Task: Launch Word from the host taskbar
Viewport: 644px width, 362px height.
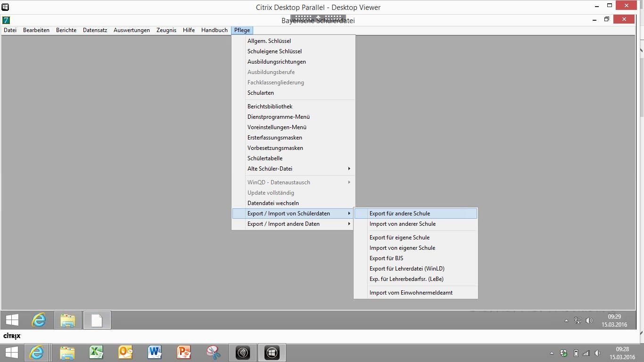Action: pyautogui.click(x=155, y=352)
